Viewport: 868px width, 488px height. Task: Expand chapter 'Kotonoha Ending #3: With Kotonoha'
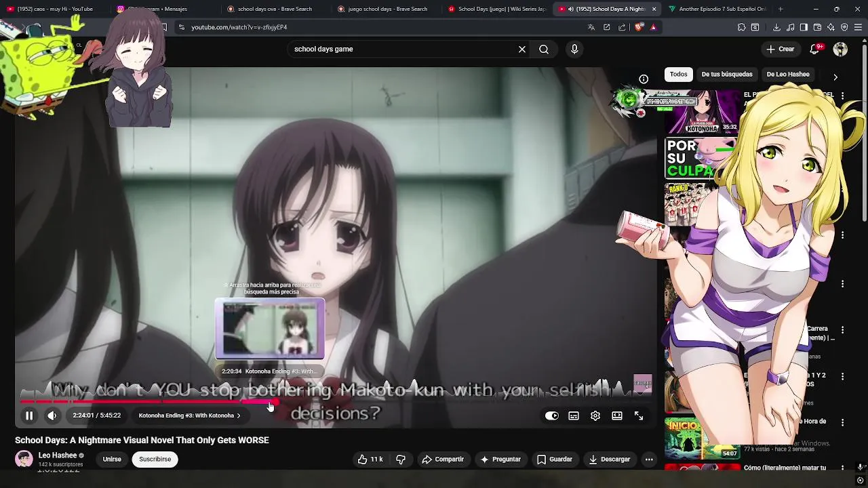189,415
